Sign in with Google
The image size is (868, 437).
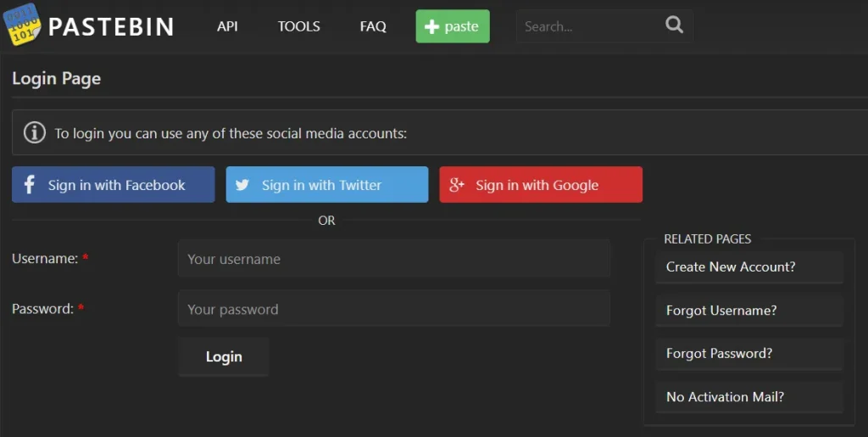[541, 184]
